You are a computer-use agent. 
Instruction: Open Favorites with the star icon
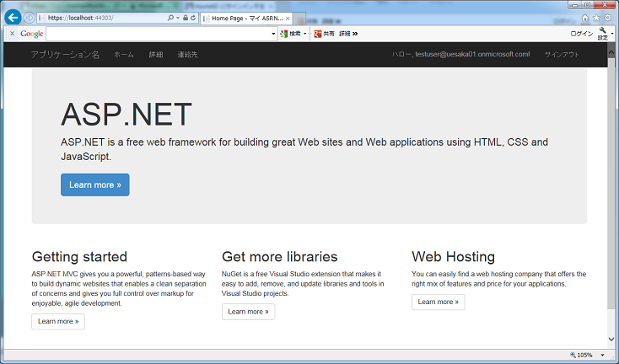(x=596, y=18)
